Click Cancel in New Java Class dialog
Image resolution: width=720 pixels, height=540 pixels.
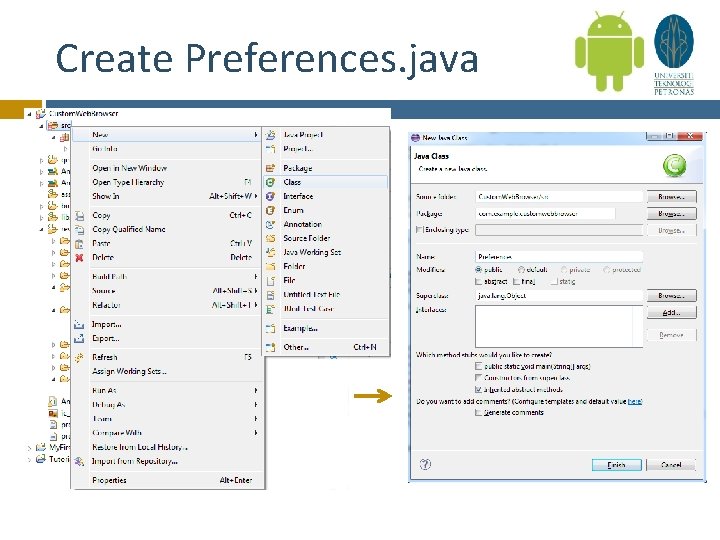(671, 465)
